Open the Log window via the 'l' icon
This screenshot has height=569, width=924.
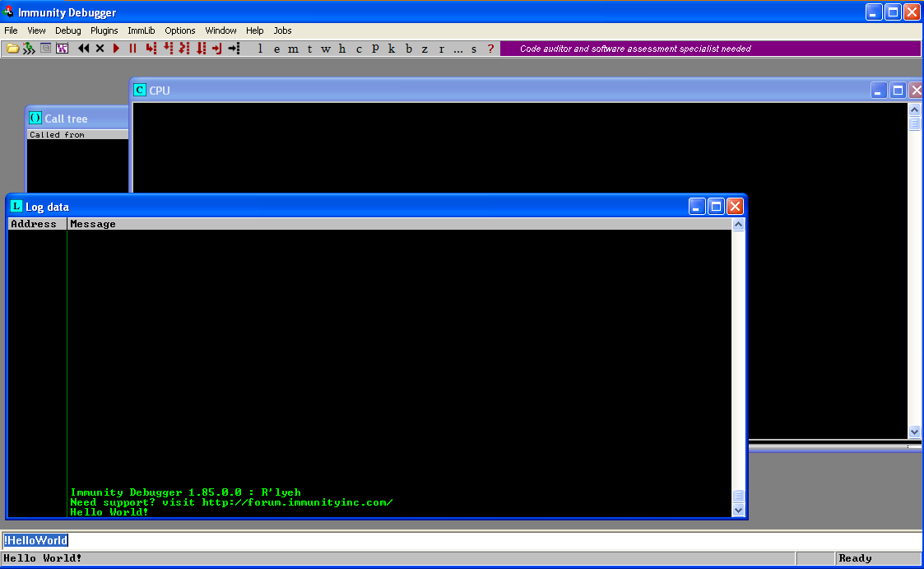pos(260,48)
